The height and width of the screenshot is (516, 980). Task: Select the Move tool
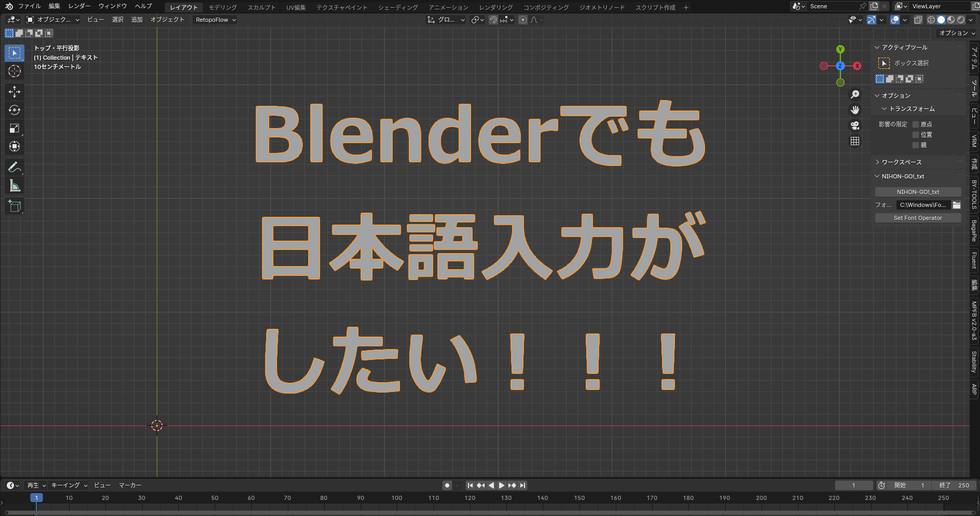(x=15, y=92)
